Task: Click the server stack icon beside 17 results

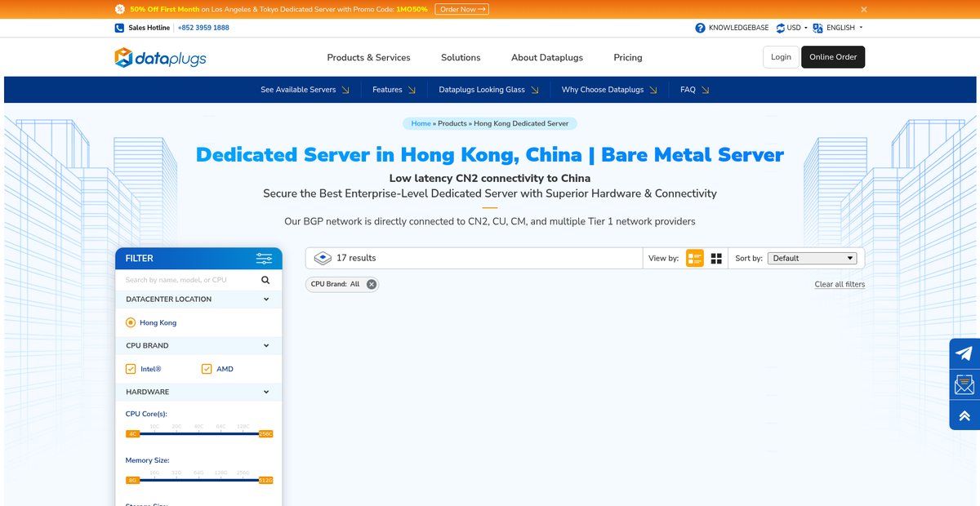Action: [x=322, y=258]
